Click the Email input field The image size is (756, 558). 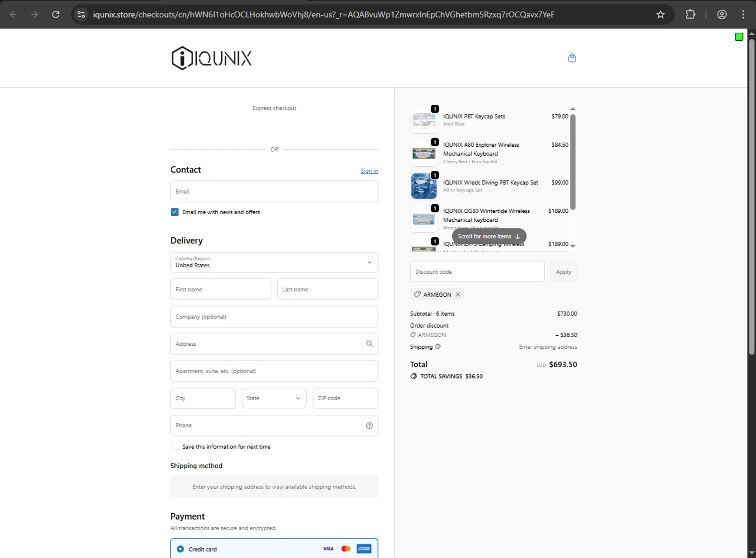[x=274, y=192]
